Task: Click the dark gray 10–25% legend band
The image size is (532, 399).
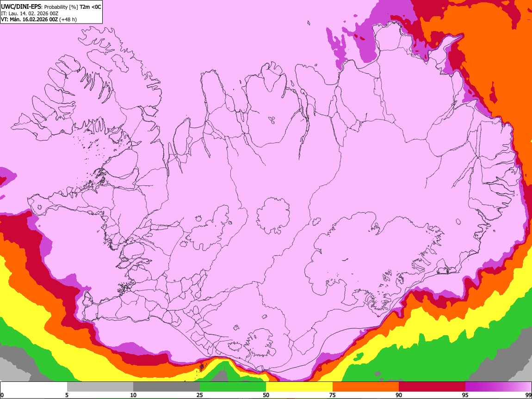Action: click(167, 387)
